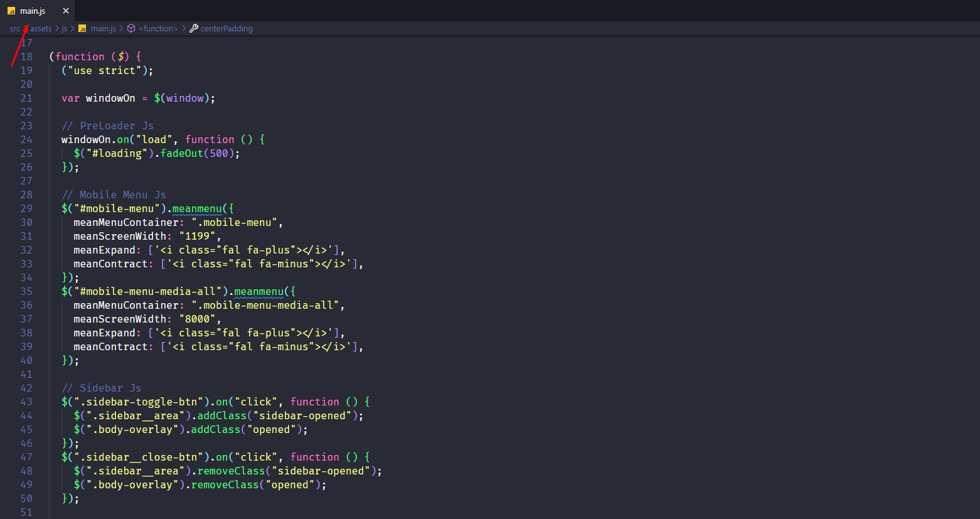Click removeClass on line 49
This screenshot has width=980, height=519.
coord(225,484)
